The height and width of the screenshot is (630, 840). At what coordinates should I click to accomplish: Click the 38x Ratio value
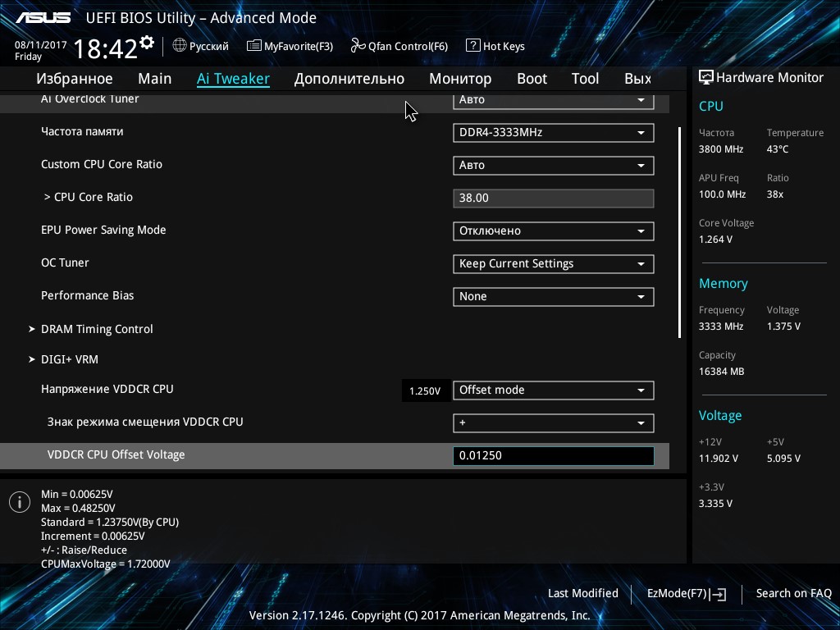point(774,194)
